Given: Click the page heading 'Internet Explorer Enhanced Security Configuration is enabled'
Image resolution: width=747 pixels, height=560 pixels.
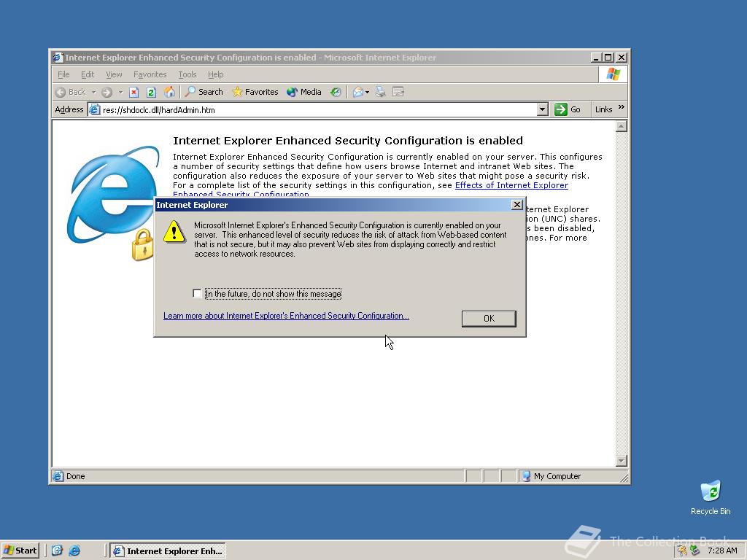Looking at the screenshot, I should click(348, 141).
